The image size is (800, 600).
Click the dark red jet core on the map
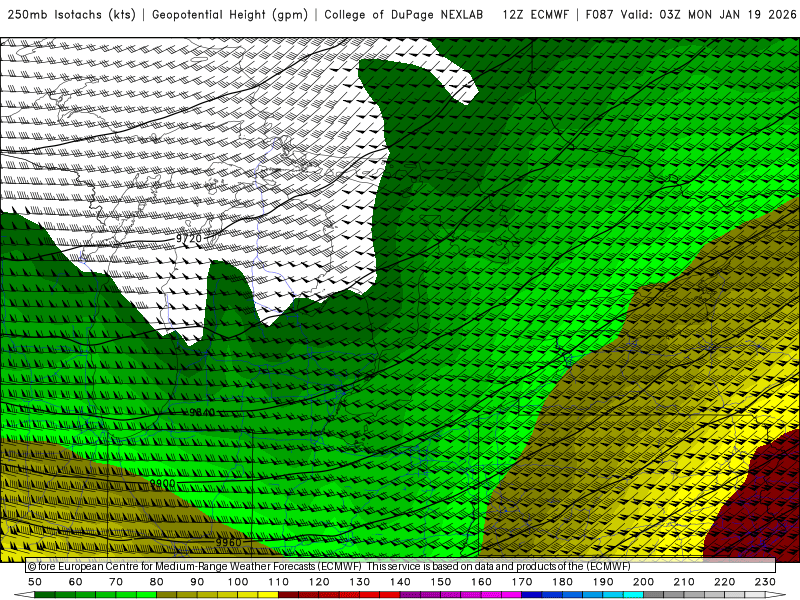click(x=760, y=505)
